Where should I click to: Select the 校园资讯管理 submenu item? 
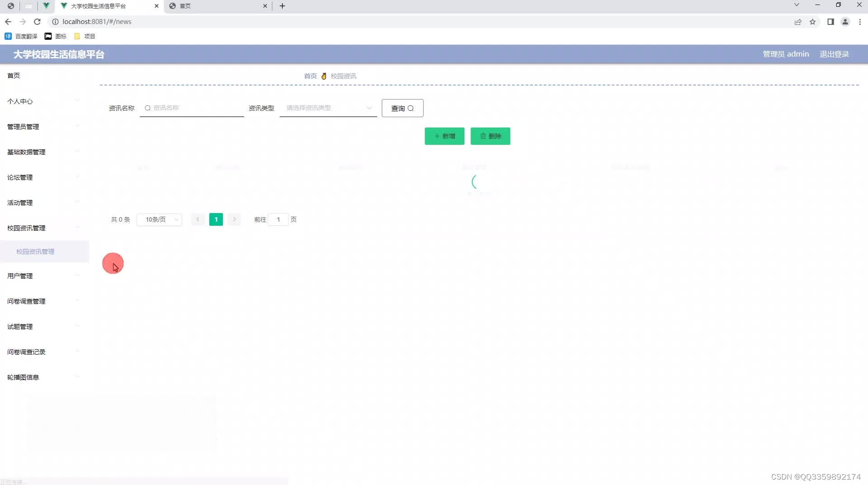(x=44, y=252)
